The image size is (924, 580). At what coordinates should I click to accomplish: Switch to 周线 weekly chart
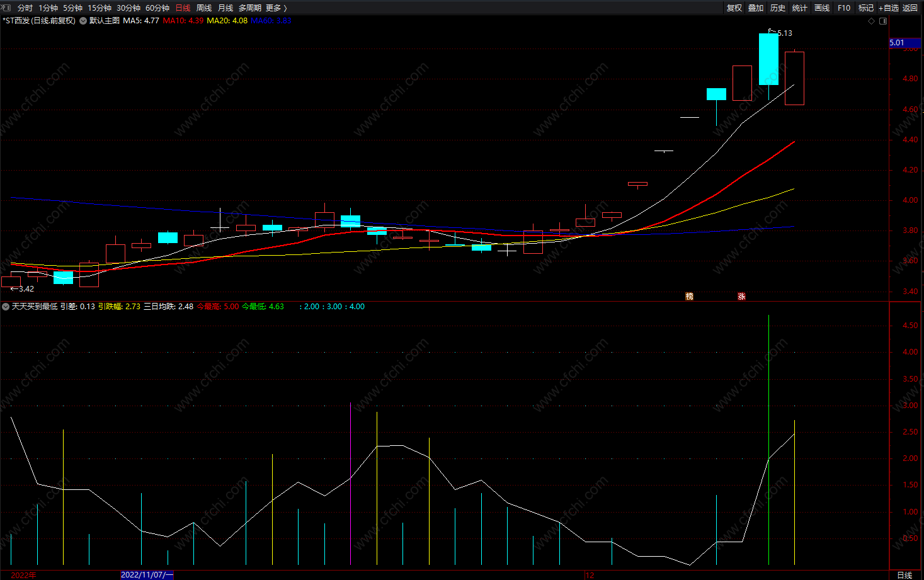(x=204, y=8)
